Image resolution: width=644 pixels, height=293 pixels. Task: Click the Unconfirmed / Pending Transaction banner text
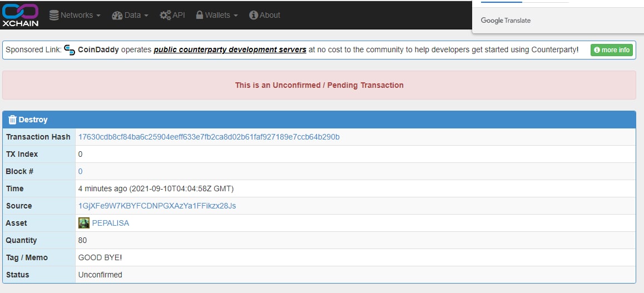click(319, 85)
